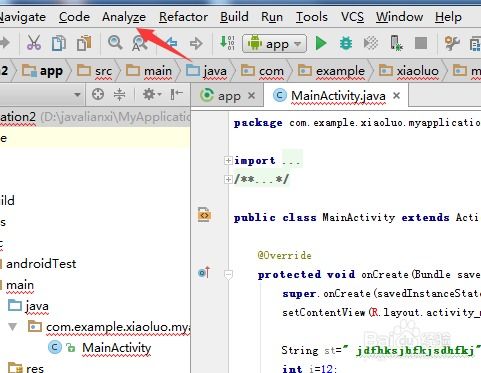This screenshot has width=481, height=373.
Task: Click the settings wrench icon in toolbar
Action: coord(452,43)
